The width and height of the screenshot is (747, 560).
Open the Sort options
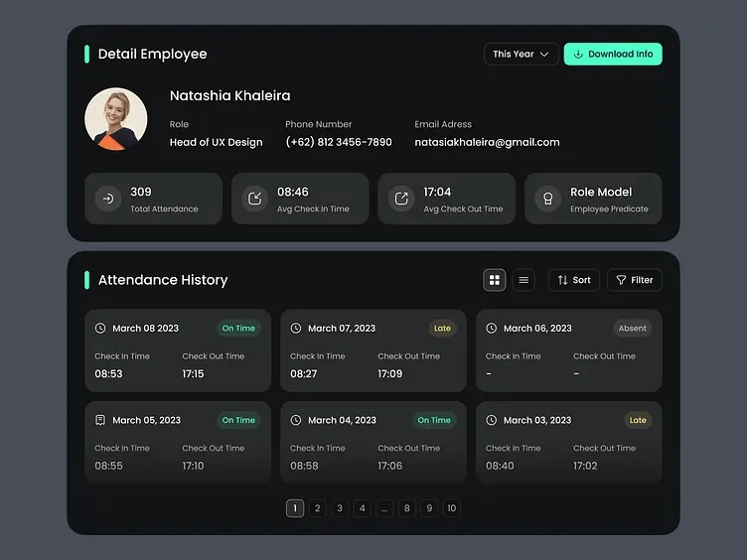coord(574,280)
